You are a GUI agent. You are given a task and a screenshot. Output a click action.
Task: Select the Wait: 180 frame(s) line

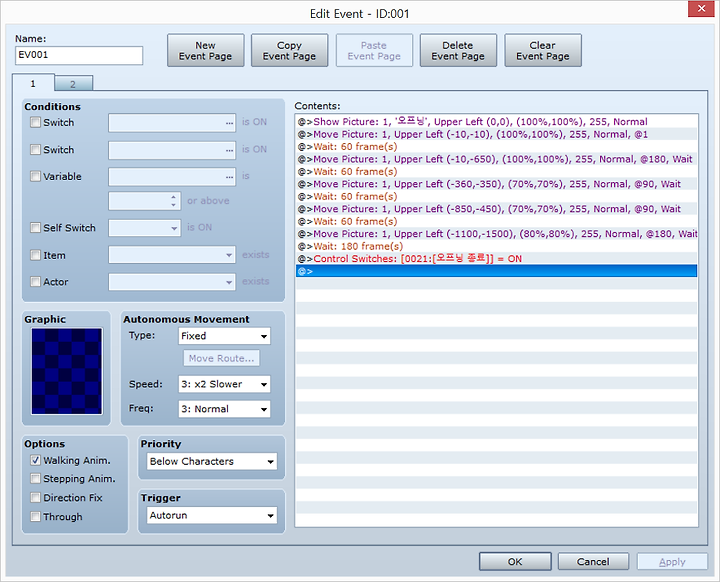(x=496, y=246)
